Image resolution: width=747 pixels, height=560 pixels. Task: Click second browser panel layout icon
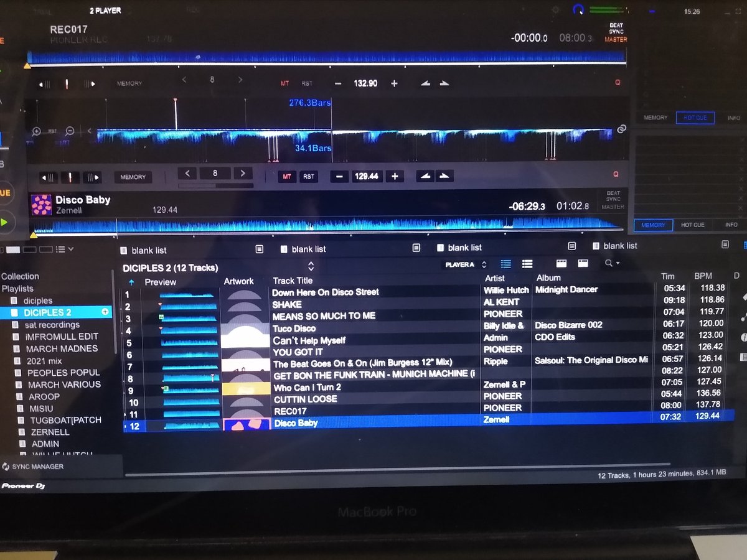(583, 264)
